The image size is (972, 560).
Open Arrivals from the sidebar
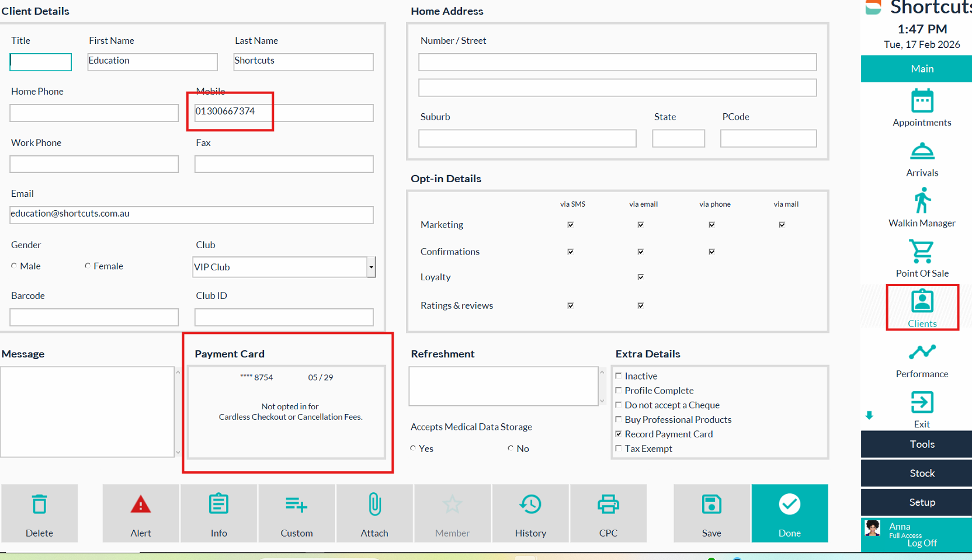coord(922,152)
